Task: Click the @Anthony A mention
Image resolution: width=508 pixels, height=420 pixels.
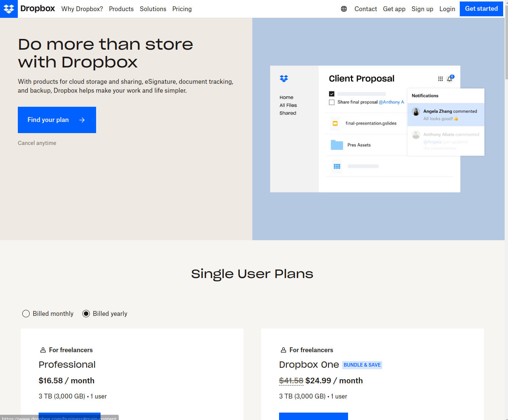Action: 391,102
